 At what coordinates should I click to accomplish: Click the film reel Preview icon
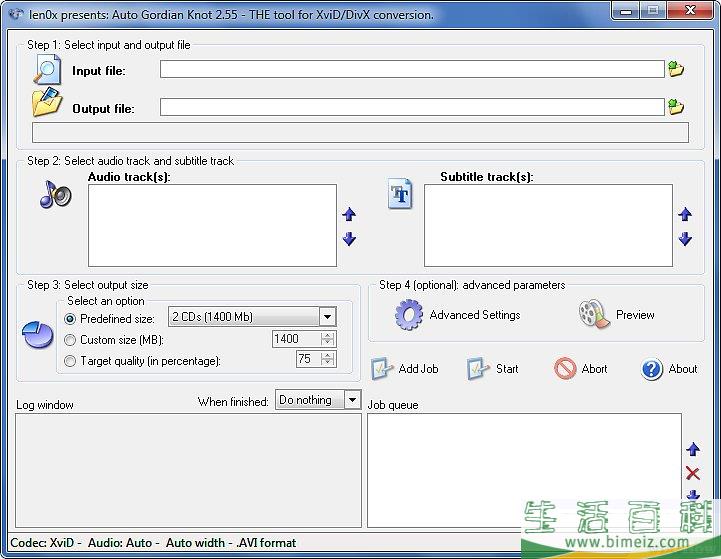click(x=594, y=314)
